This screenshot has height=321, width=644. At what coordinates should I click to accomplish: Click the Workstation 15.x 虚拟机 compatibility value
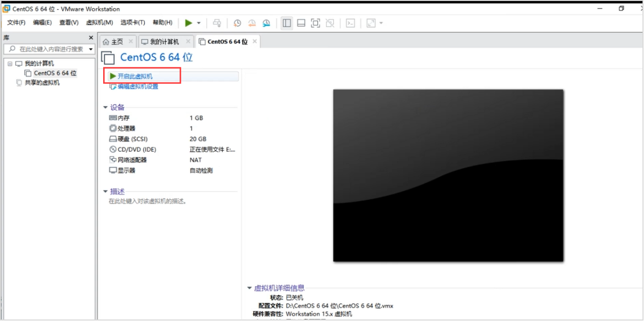pyautogui.click(x=318, y=314)
